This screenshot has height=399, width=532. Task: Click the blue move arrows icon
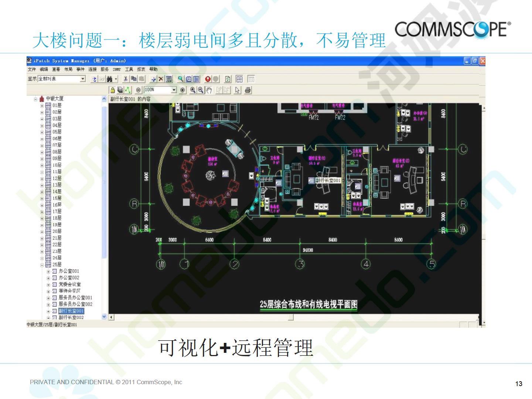point(153,79)
